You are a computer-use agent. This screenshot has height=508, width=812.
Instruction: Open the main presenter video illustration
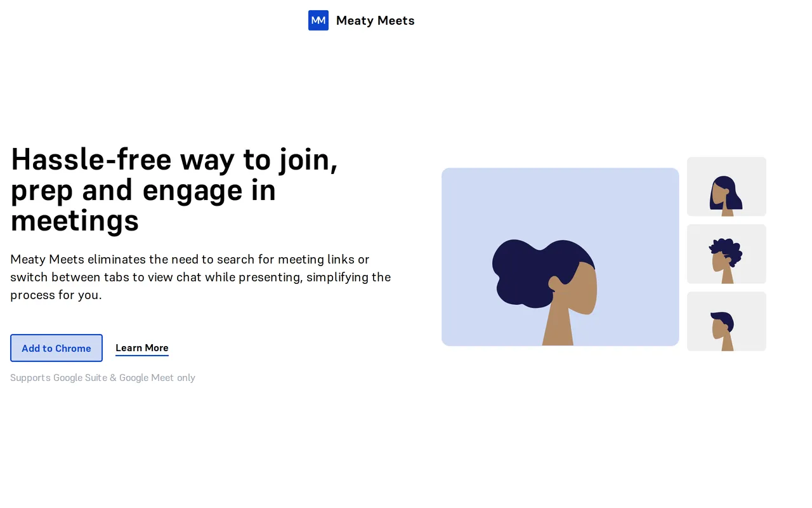pyautogui.click(x=560, y=257)
